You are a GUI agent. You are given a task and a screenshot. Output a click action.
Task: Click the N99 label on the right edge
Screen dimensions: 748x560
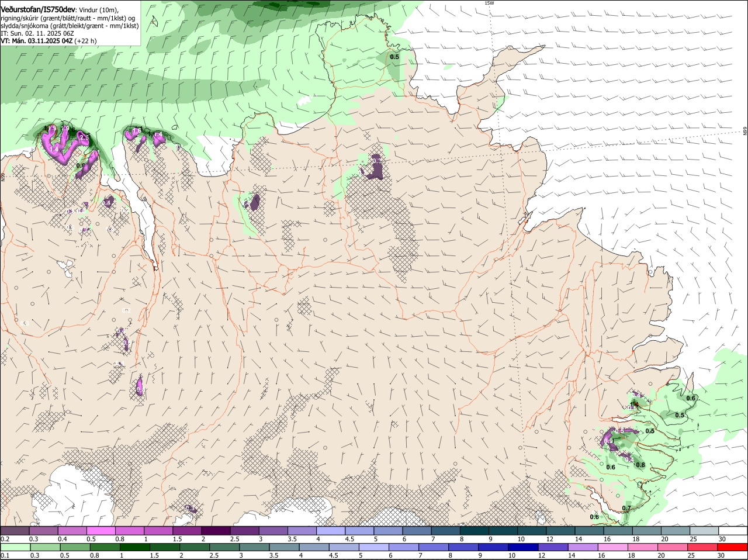[x=745, y=132]
